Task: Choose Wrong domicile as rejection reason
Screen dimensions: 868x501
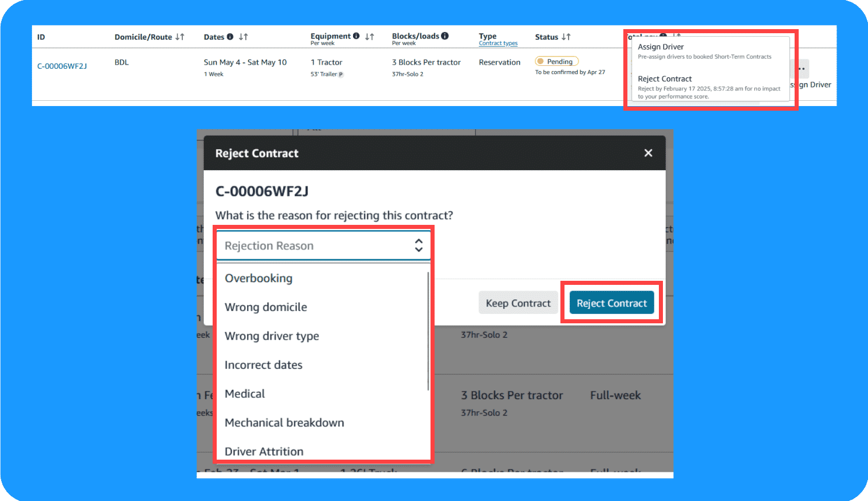Action: pos(266,307)
